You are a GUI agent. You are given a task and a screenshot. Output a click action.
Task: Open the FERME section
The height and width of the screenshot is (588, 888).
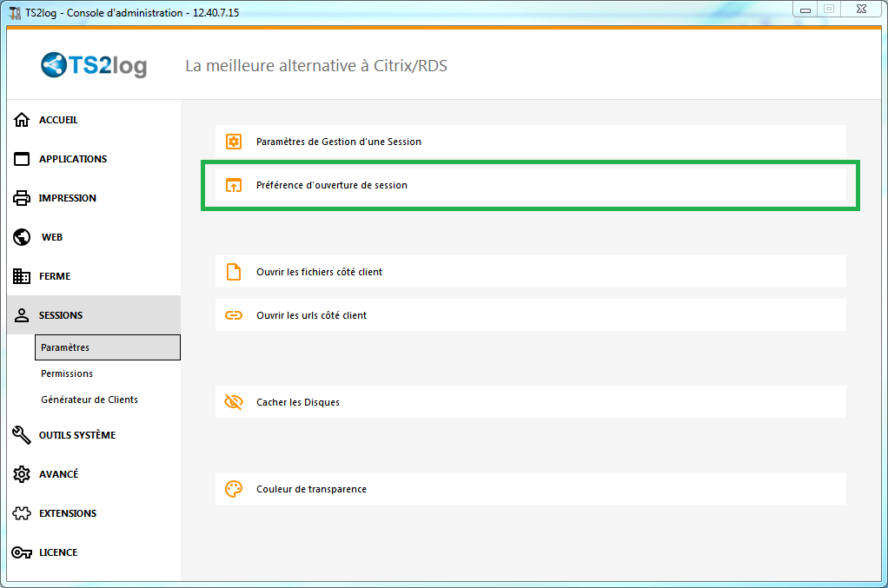(x=94, y=276)
